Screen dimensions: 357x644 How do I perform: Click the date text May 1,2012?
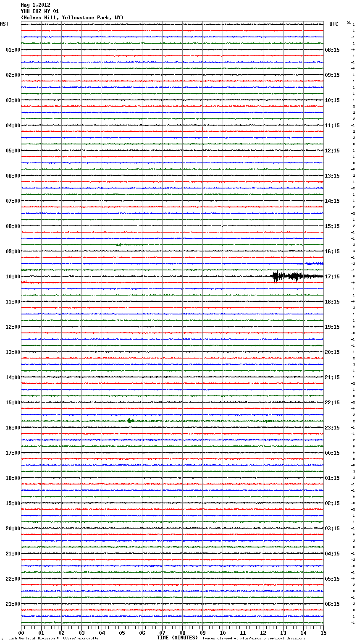click(35, 5)
